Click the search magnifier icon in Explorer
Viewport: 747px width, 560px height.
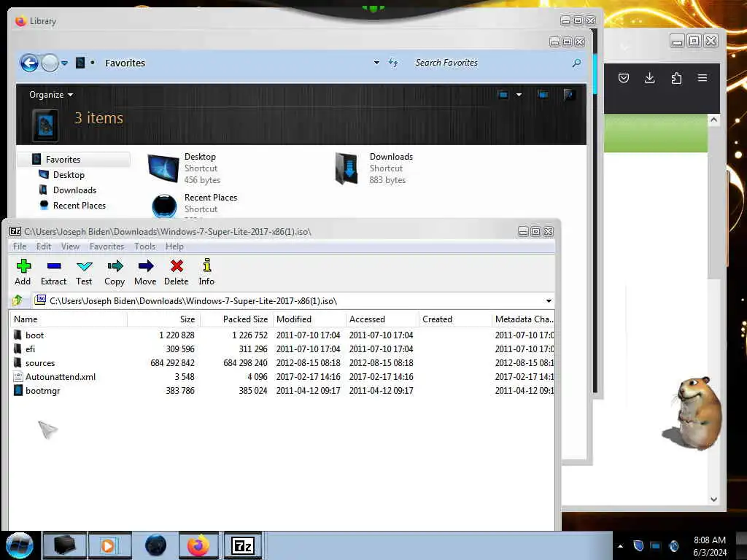576,63
